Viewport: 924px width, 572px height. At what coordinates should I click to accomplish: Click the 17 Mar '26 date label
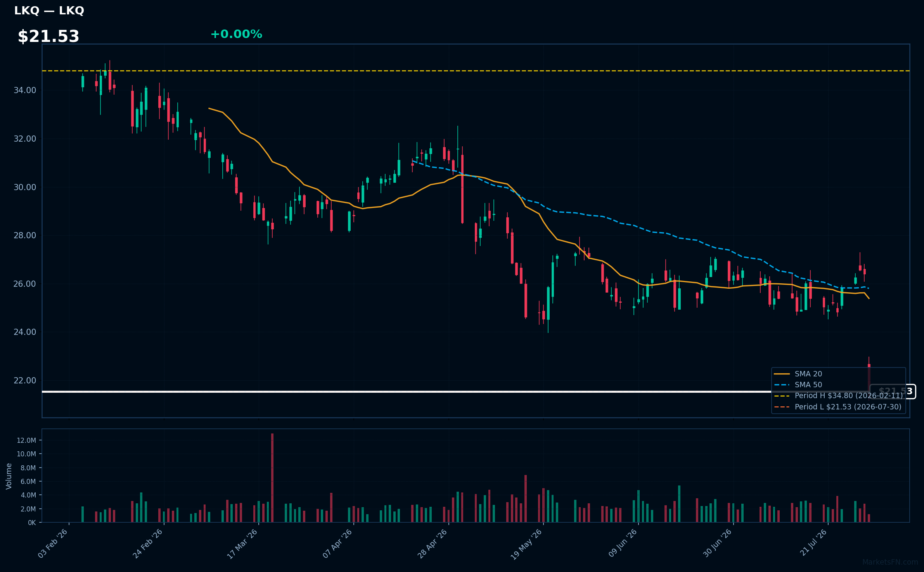click(242, 543)
